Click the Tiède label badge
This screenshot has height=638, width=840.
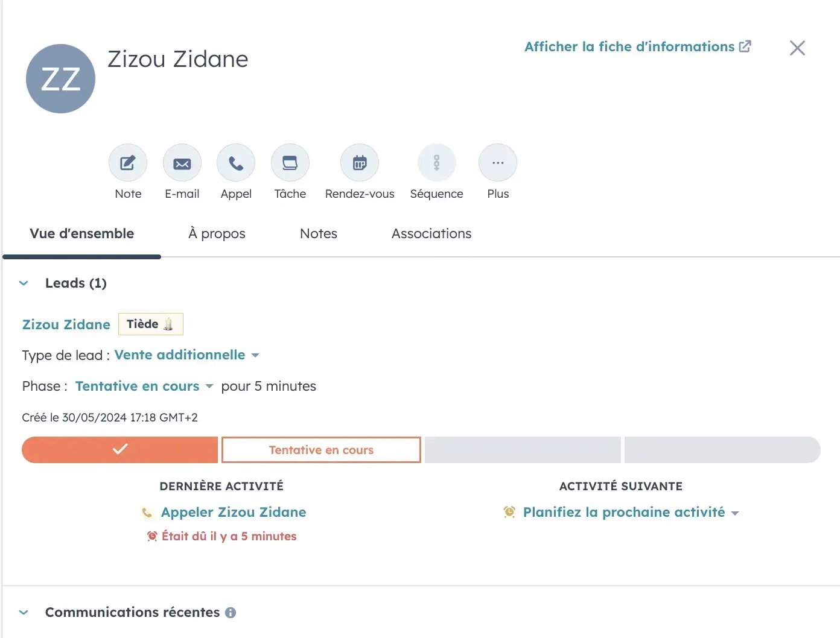[x=151, y=324]
